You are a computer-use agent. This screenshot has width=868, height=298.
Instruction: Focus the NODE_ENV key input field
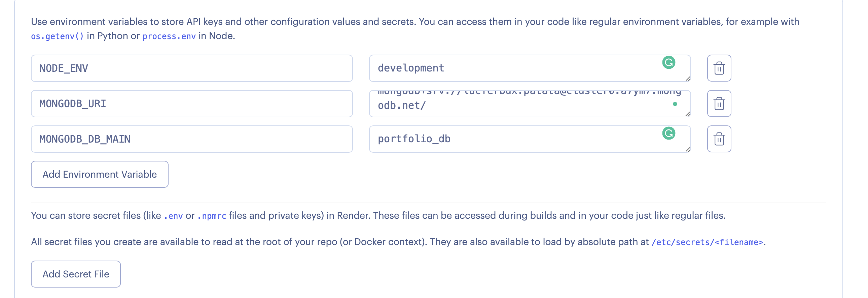coord(191,68)
